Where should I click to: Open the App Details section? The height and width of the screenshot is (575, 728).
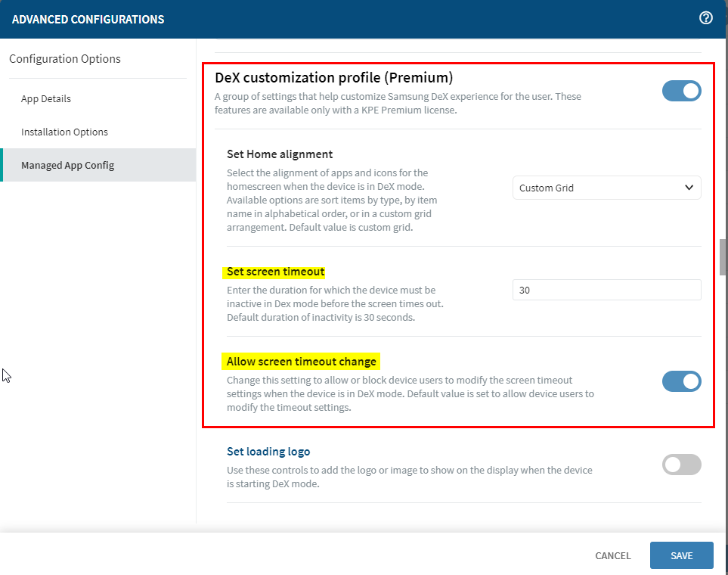46,99
